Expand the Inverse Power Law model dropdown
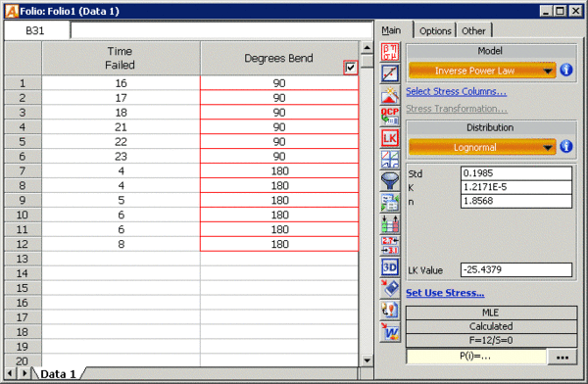Screen dimensions: 588x384 [x=482, y=71]
